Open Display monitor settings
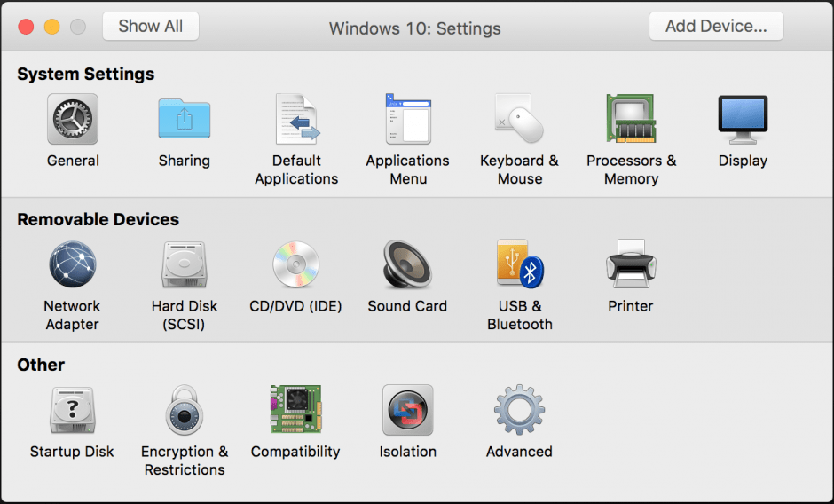 click(743, 120)
